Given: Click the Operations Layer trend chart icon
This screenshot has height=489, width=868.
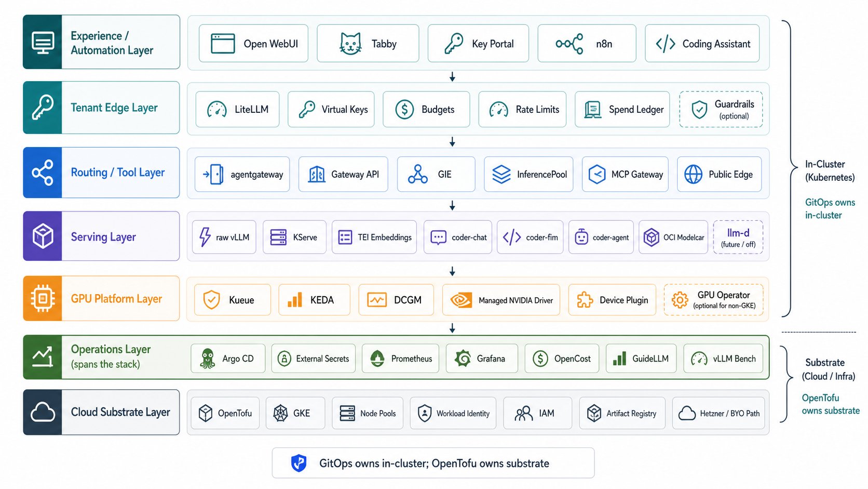Looking at the screenshot, I should [x=43, y=357].
